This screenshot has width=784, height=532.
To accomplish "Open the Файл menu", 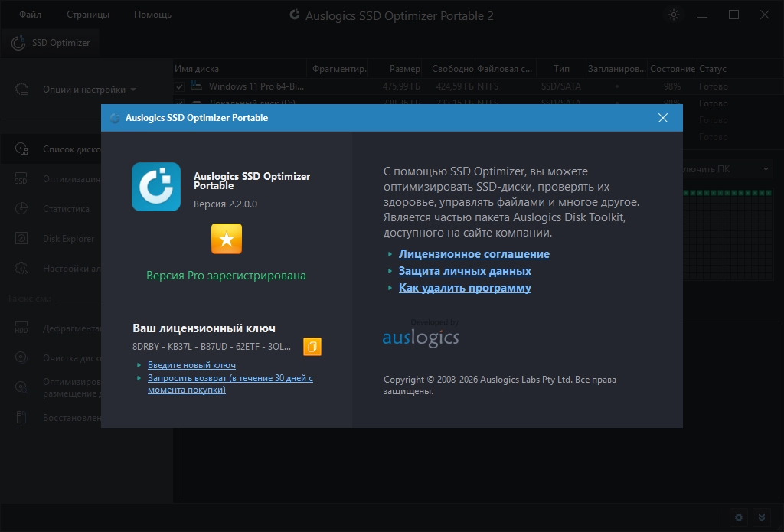I will (x=30, y=15).
